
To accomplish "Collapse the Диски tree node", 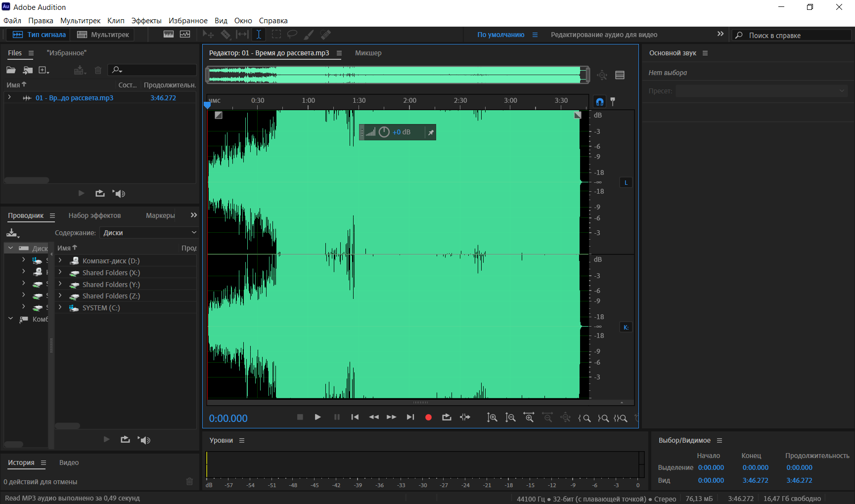I will point(10,248).
